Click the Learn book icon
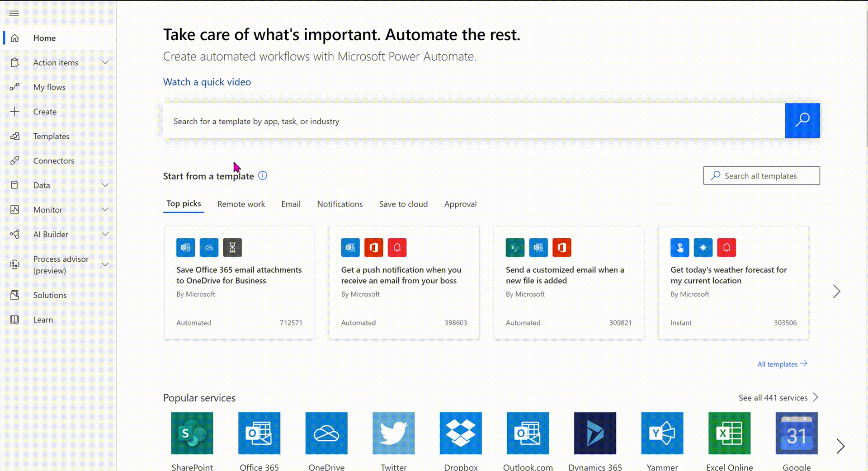Image resolution: width=868 pixels, height=471 pixels. [14, 320]
